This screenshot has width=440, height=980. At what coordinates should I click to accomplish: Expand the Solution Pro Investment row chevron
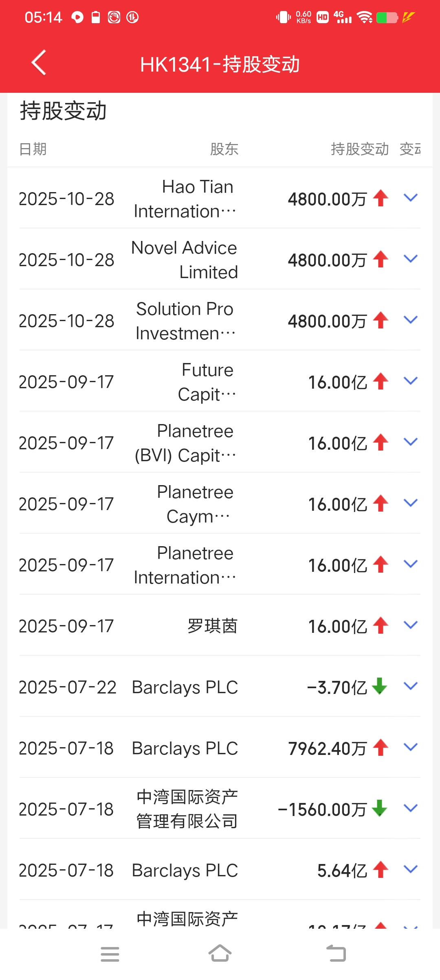pyautogui.click(x=410, y=320)
